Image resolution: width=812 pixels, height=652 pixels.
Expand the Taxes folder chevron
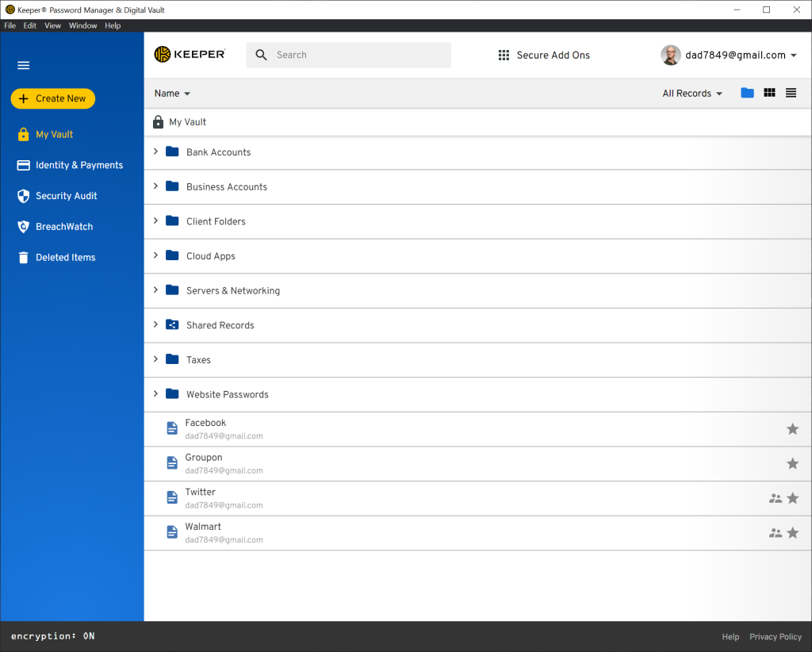[155, 359]
